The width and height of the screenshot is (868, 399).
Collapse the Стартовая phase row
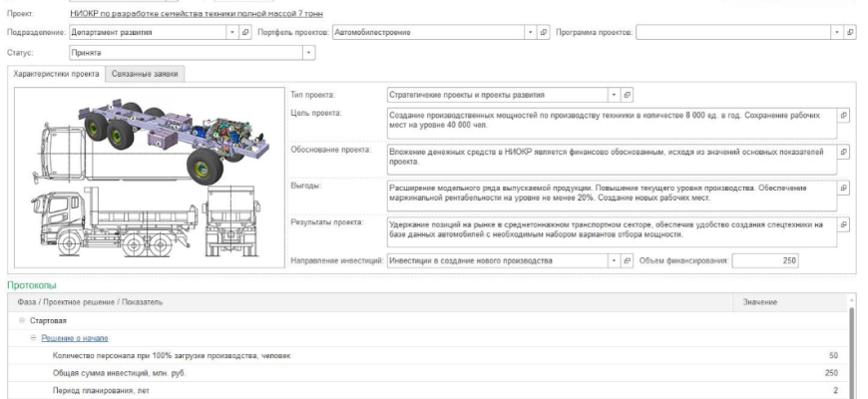pyautogui.click(x=22, y=320)
